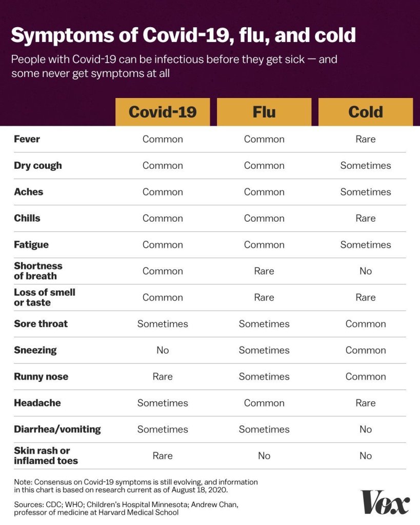
Task: Click the Fever row label
Action: [27, 139]
